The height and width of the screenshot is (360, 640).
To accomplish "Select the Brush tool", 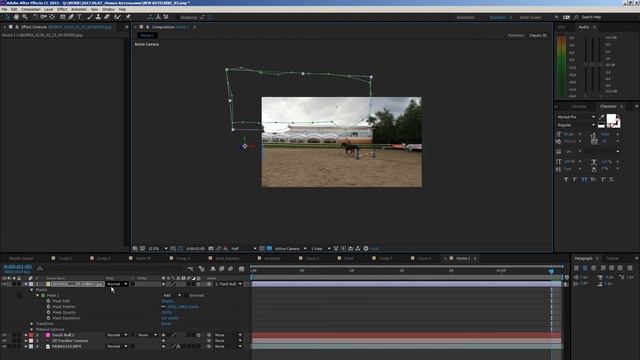I will click(90, 17).
